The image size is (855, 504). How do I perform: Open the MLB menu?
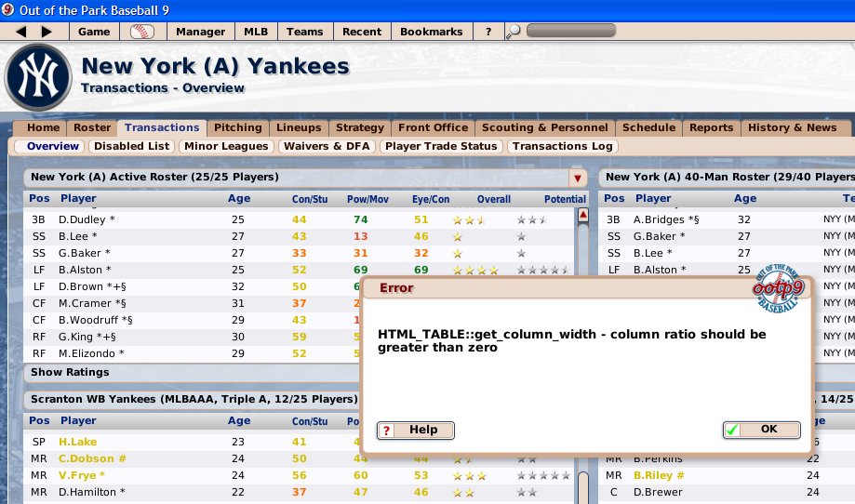pos(256,32)
